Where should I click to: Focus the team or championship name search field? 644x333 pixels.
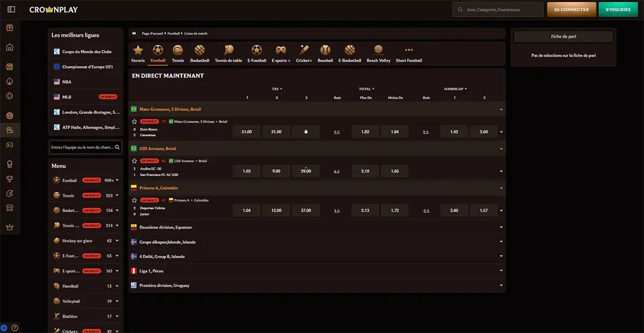(86, 147)
